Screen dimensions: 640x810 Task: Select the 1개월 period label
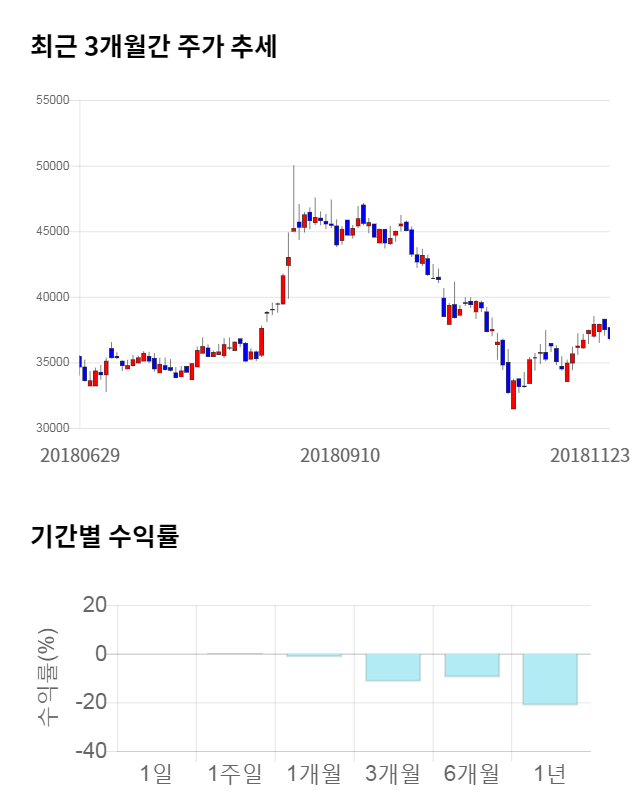click(314, 773)
